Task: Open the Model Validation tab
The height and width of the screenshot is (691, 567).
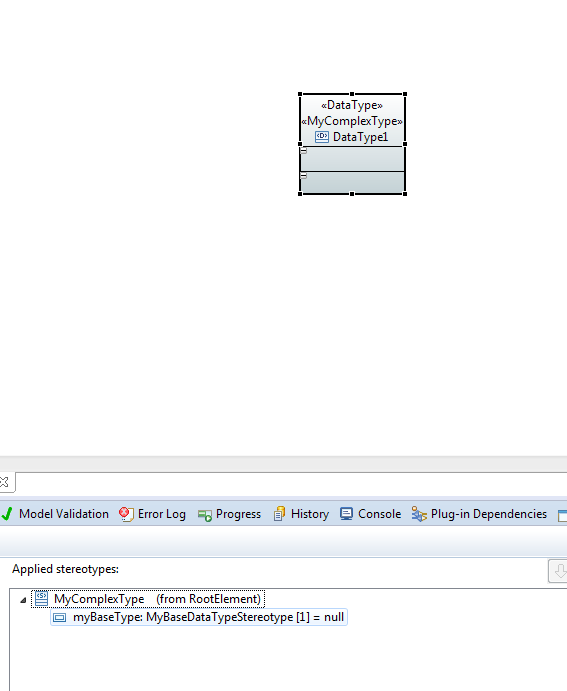Action: (x=55, y=514)
